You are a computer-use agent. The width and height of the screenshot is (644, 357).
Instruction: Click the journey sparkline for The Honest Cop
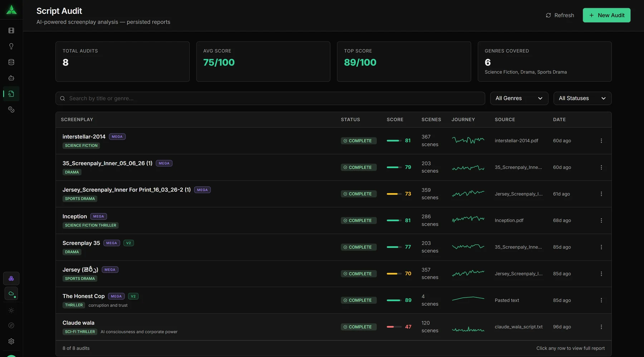pyautogui.click(x=468, y=298)
